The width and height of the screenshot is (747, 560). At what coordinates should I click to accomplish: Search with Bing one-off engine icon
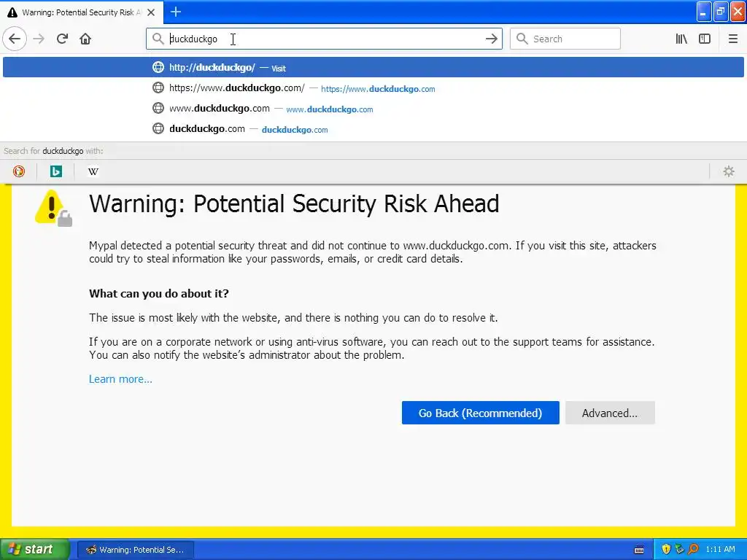[55, 171]
